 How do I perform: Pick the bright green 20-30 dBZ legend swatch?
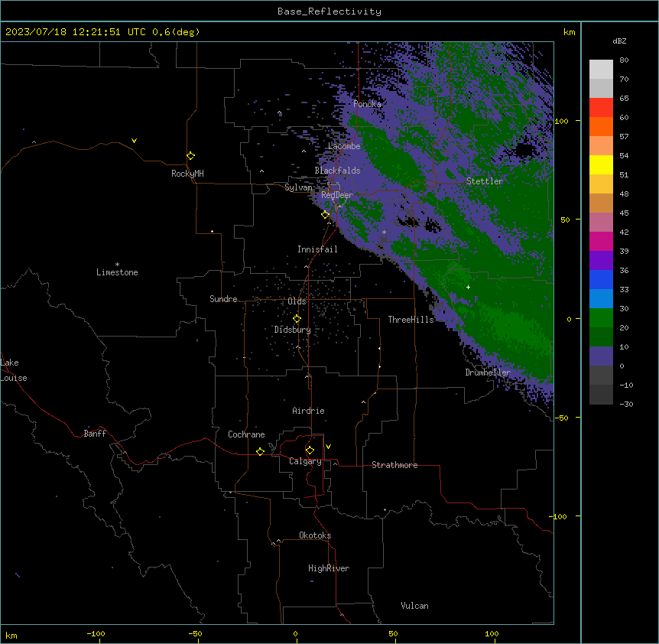(601, 318)
